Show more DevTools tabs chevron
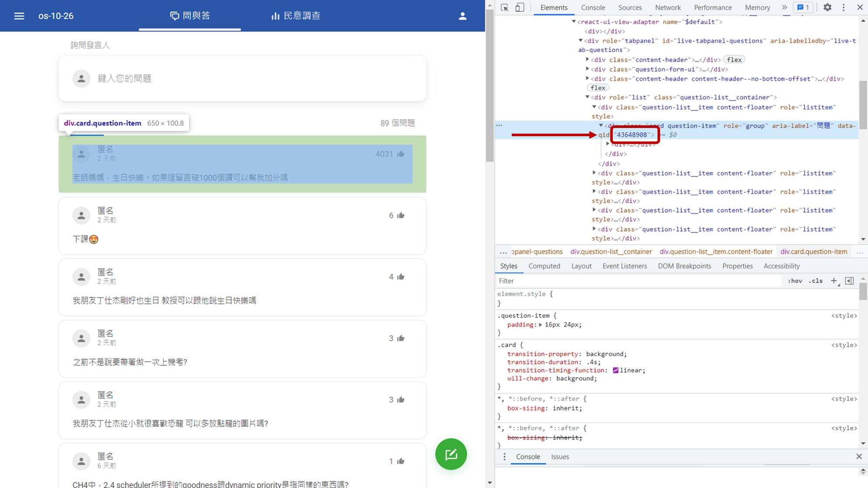The height and width of the screenshot is (488, 868). pyautogui.click(x=785, y=7)
